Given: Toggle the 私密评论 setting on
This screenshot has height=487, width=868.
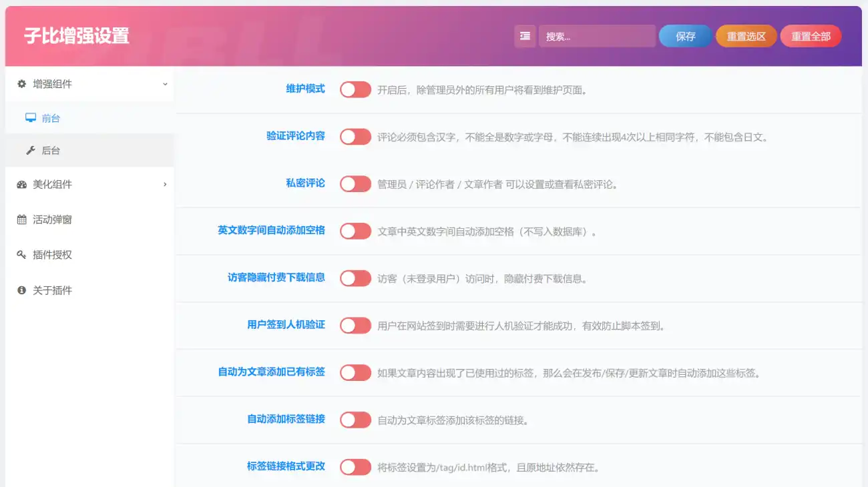Looking at the screenshot, I should point(355,183).
